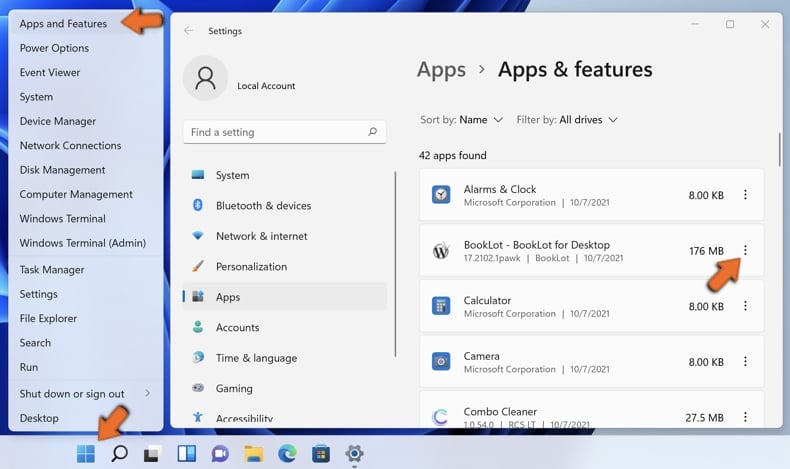Open more options for BookLot for Desktop

coord(745,250)
